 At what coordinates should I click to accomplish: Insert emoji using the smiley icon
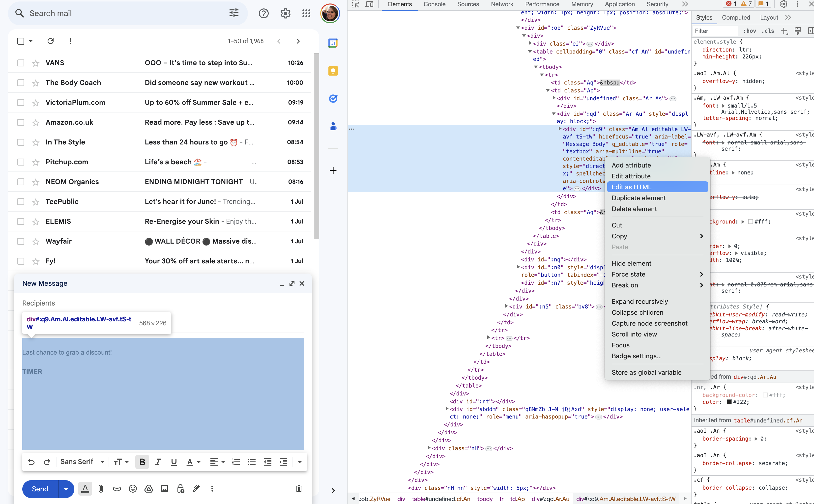click(133, 489)
